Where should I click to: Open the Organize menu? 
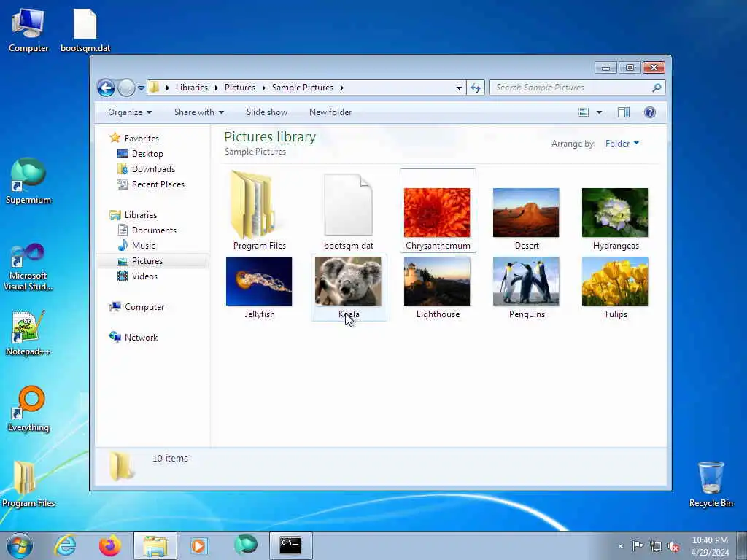130,112
